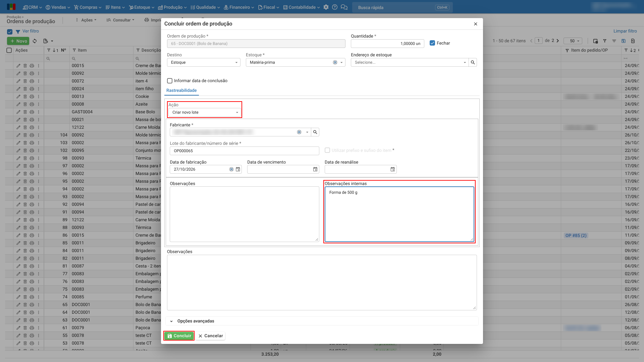
Task: Search the Endereço de estoque magnifier icon
Action: [473, 62]
